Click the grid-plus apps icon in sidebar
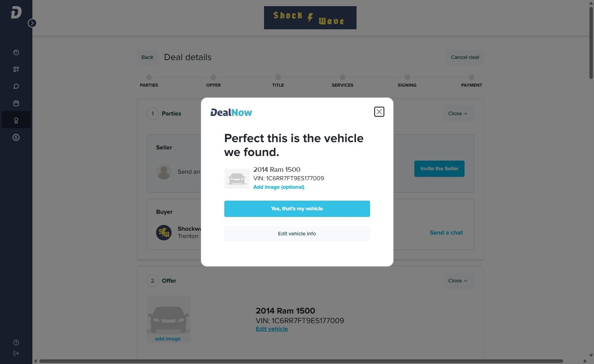Image resolution: width=594 pixels, height=364 pixels. (x=16, y=69)
